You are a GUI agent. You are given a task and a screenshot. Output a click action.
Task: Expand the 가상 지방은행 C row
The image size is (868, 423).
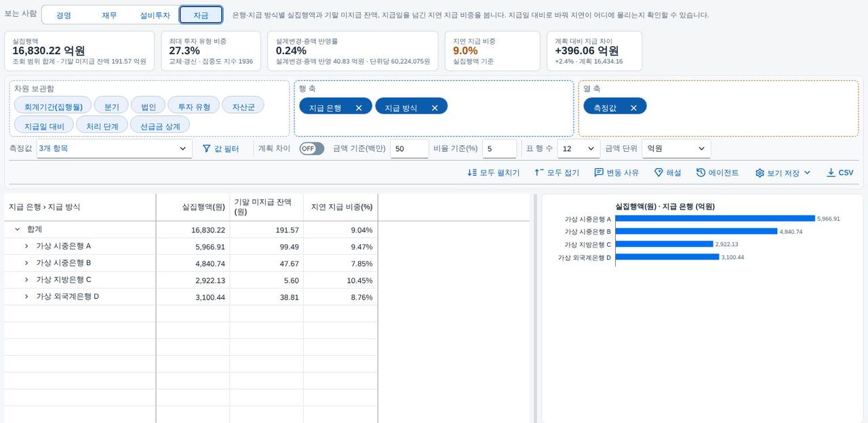click(x=26, y=280)
